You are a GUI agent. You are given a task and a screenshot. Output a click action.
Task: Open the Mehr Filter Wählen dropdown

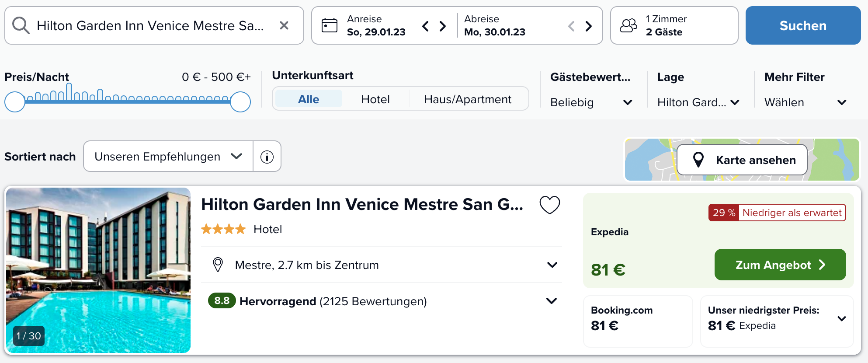[x=806, y=102]
